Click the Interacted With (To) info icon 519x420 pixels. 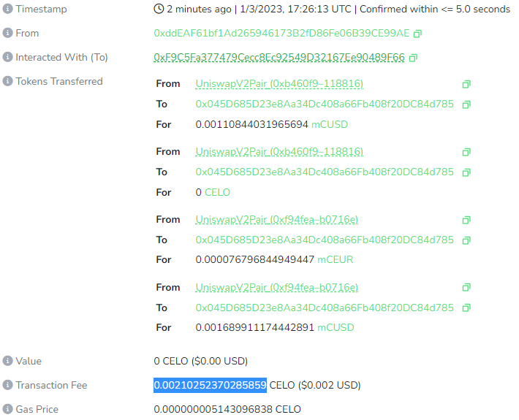click(7, 57)
